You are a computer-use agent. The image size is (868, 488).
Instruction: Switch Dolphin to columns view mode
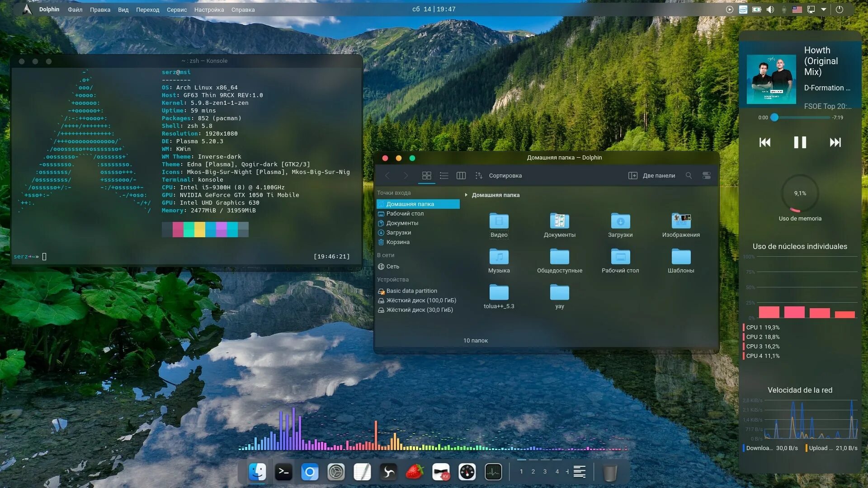tap(461, 175)
